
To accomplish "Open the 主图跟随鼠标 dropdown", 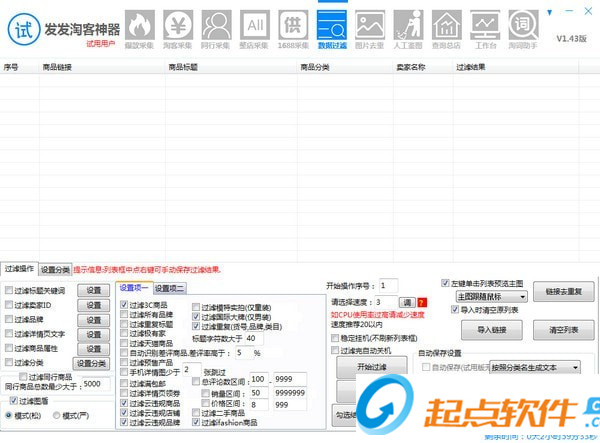I will tap(491, 296).
